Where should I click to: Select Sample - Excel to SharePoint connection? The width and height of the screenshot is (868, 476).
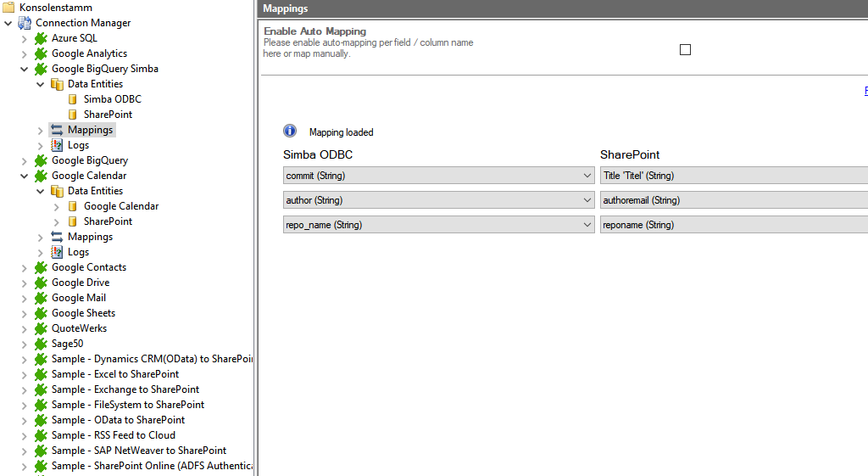(114, 374)
